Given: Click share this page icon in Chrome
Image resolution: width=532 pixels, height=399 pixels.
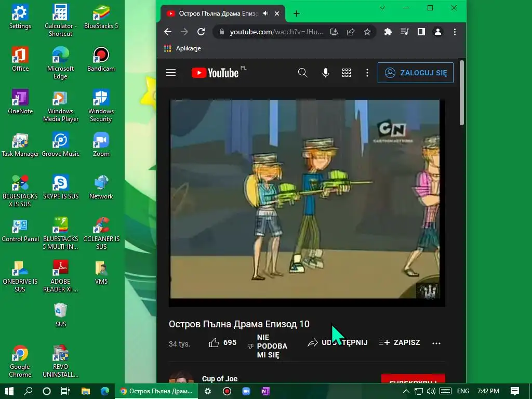Looking at the screenshot, I should click(351, 32).
